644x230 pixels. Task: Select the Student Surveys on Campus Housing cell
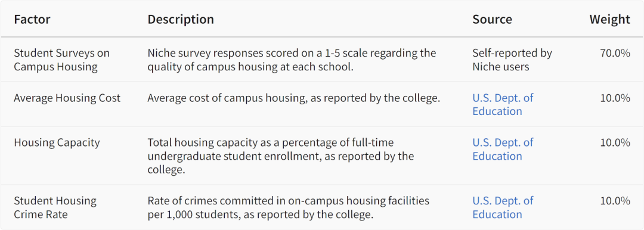tap(61, 60)
